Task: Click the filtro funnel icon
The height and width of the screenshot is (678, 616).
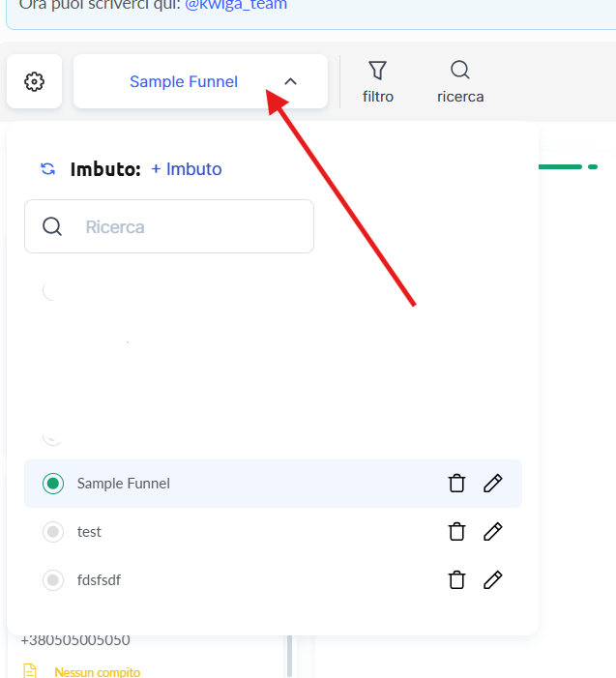Action: coord(378,70)
